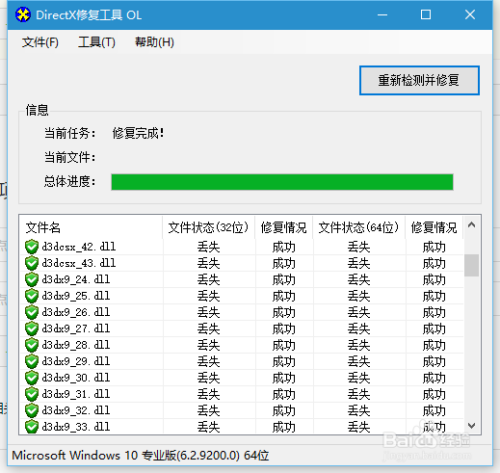Select the d3dx9_31.dll file name

pyautogui.click(x=76, y=394)
